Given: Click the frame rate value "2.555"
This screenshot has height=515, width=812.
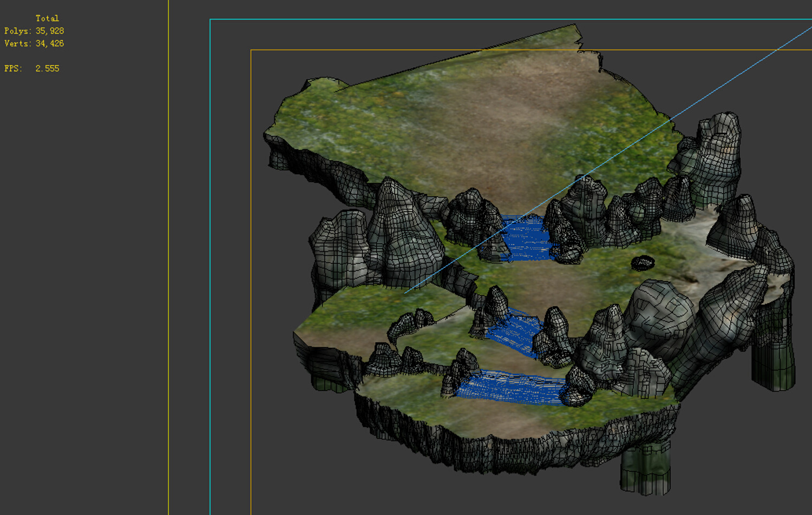Looking at the screenshot, I should pyautogui.click(x=48, y=69).
